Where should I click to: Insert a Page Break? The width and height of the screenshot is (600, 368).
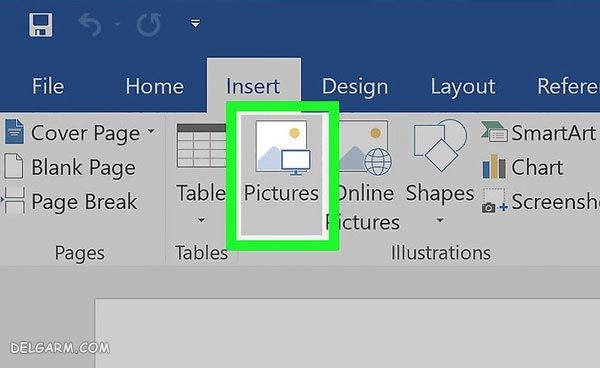(69, 201)
